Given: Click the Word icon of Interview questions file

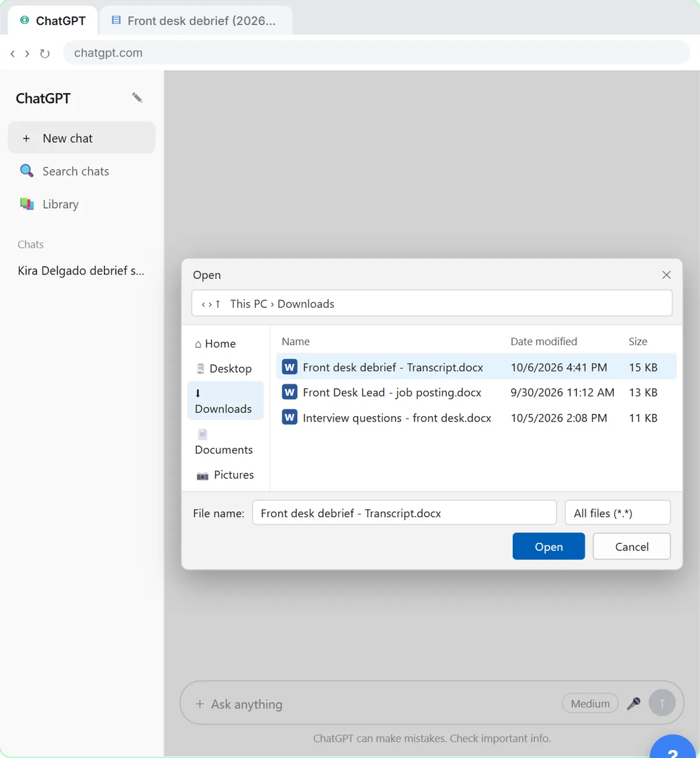Looking at the screenshot, I should (289, 417).
